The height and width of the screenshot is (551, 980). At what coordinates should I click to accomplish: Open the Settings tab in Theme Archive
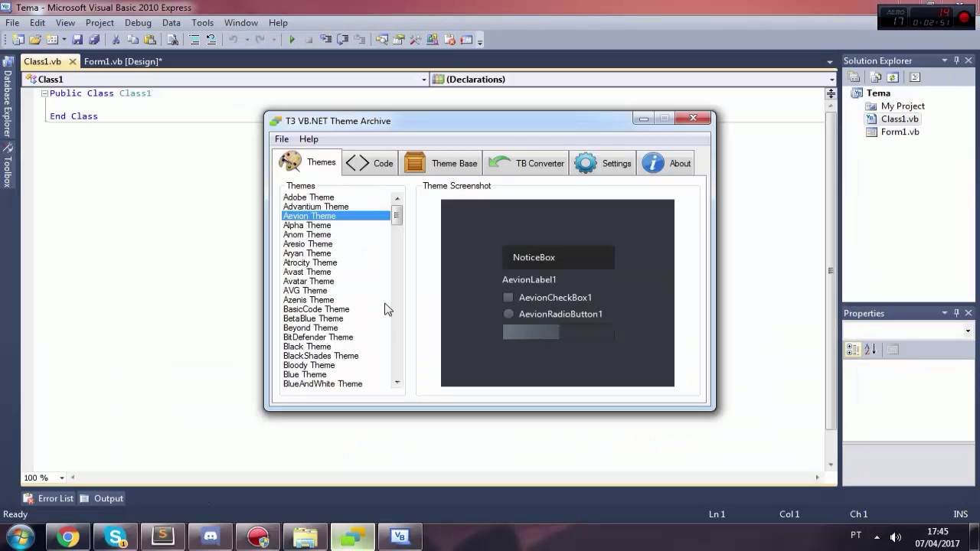tap(603, 163)
